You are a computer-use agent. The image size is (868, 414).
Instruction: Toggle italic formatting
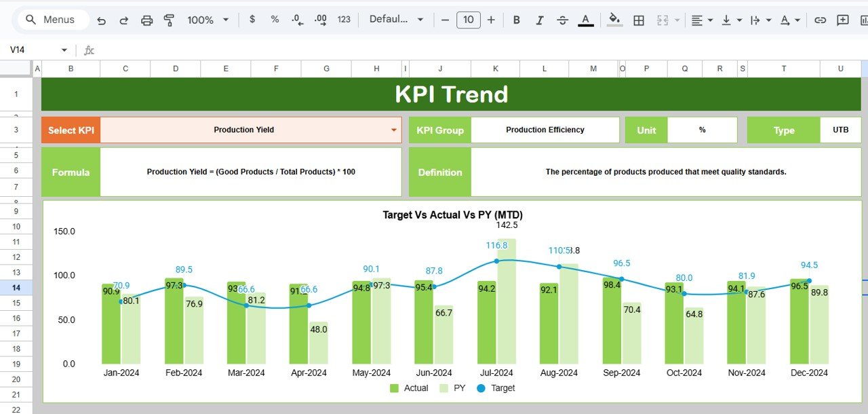[539, 20]
